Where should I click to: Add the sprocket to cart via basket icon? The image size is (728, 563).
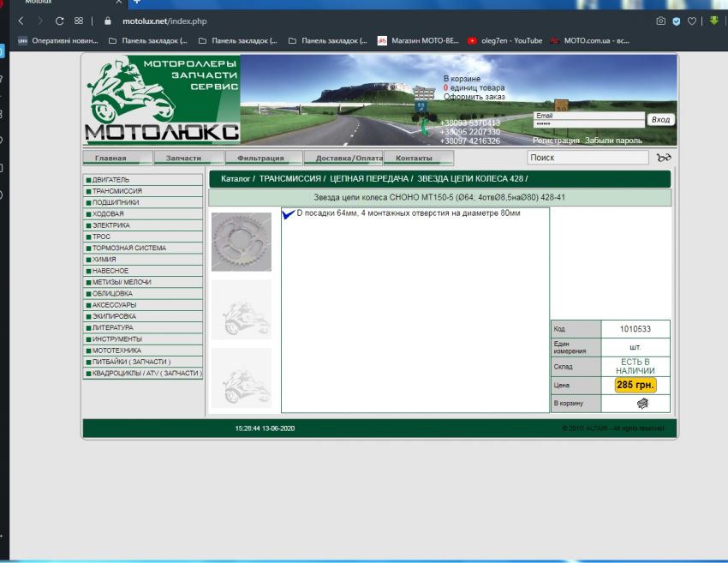pyautogui.click(x=642, y=404)
